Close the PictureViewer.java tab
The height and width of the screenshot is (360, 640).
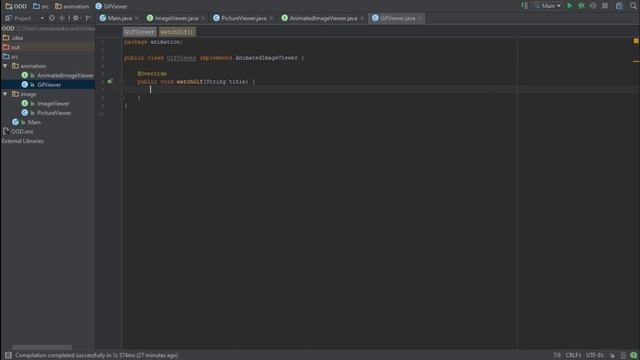coord(271,18)
